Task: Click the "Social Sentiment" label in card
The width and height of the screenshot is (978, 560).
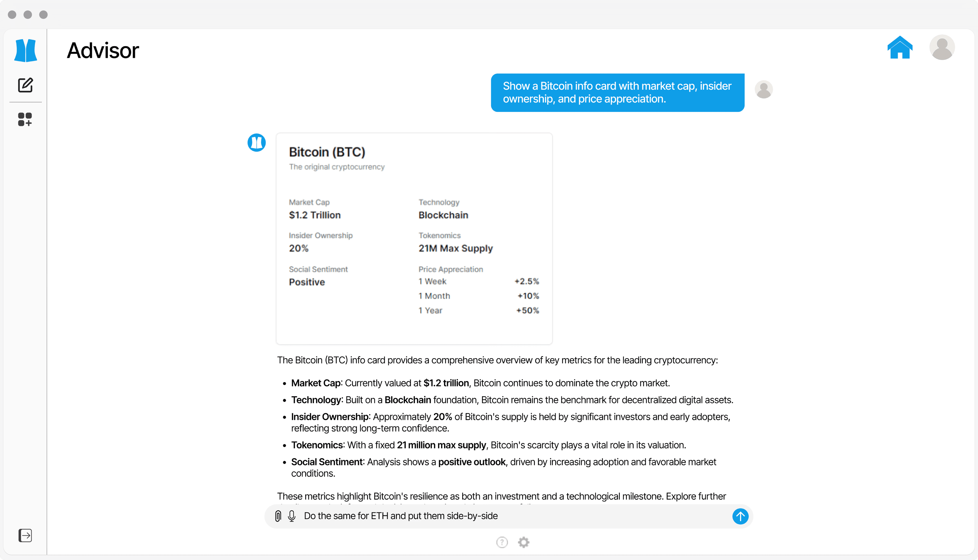Action: [318, 269]
